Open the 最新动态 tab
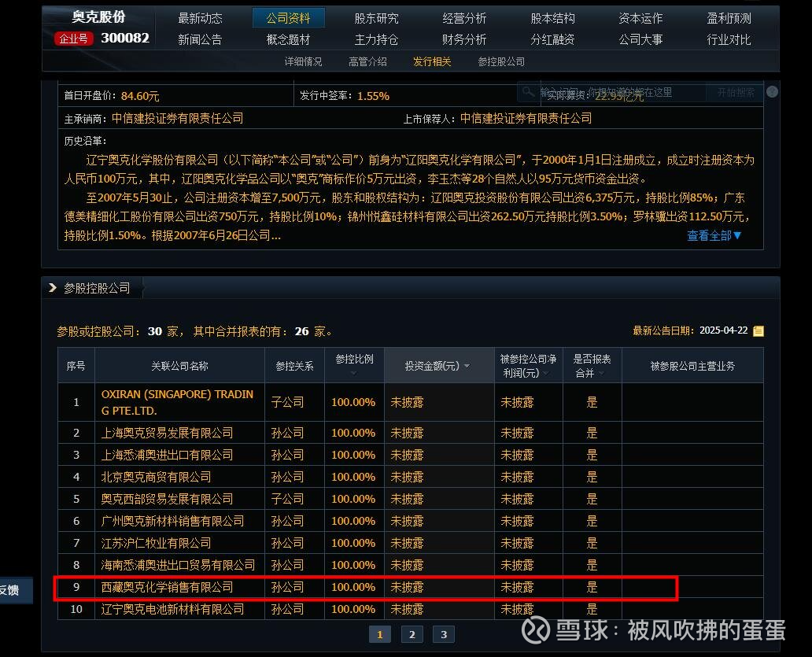This screenshot has height=657, width=812. pos(200,18)
